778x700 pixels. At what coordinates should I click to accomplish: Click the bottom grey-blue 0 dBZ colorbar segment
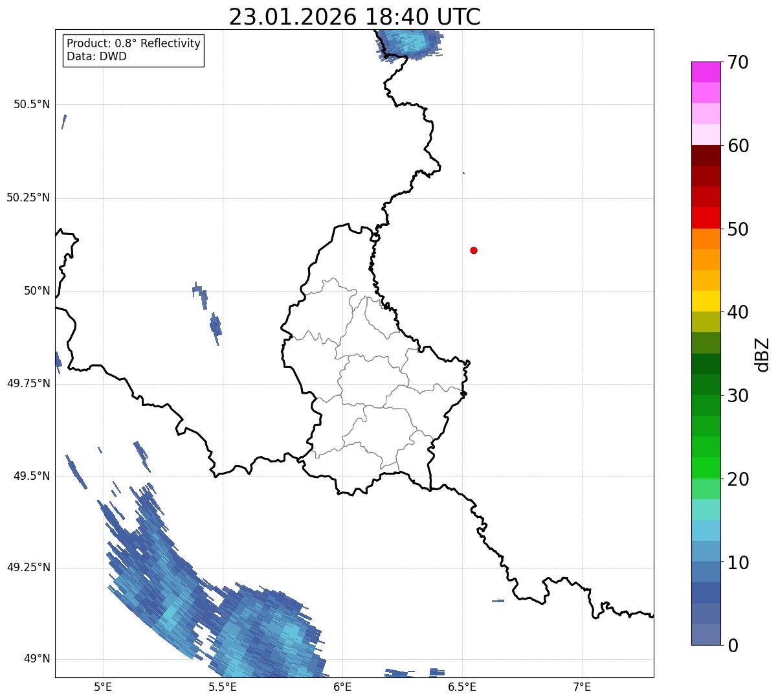[706, 635]
